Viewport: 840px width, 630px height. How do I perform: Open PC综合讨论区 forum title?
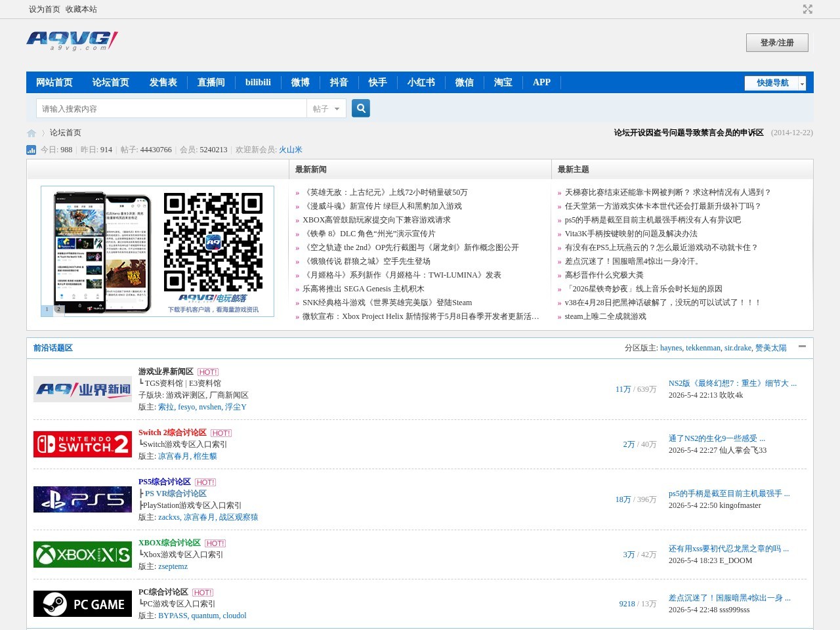click(x=163, y=592)
